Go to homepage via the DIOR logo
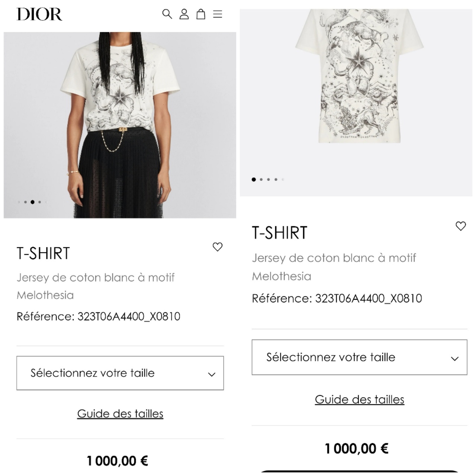The height and width of the screenshot is (476, 476). 39,14
